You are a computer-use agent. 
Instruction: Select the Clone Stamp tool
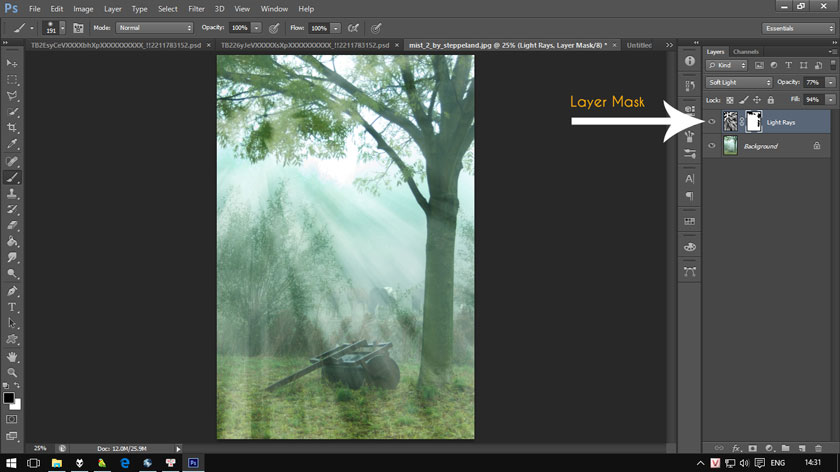[x=12, y=193]
